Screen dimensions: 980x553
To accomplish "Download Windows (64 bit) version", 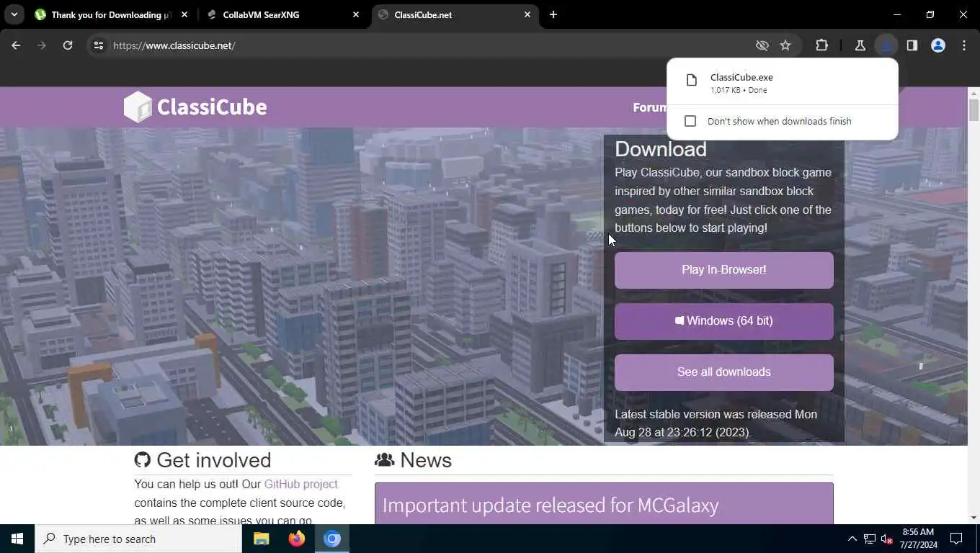I will [724, 321].
